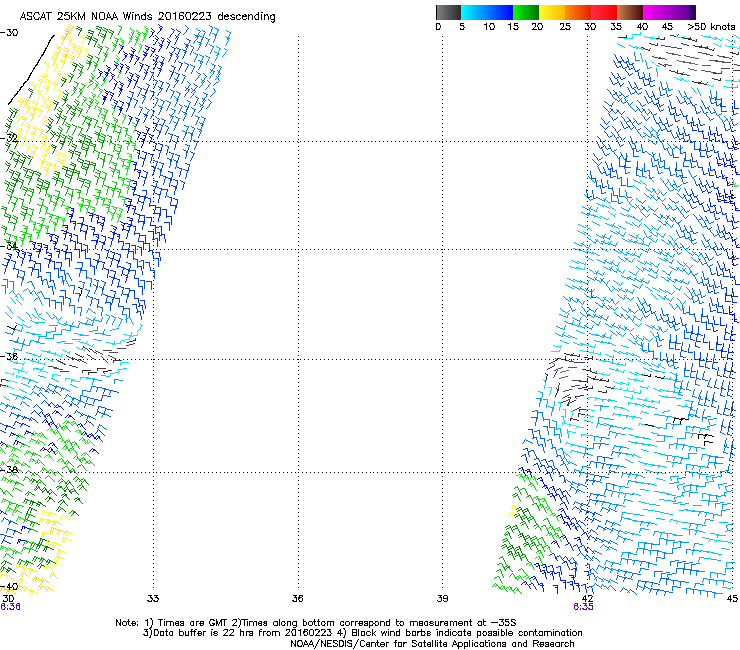Click the latitude label '-40'

click(9, 587)
